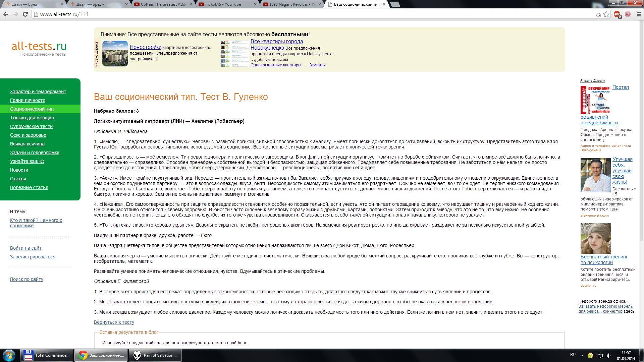This screenshot has height=362, width=644.
Task: Open 'Характер и темперамент' menu item
Action: [x=38, y=92]
